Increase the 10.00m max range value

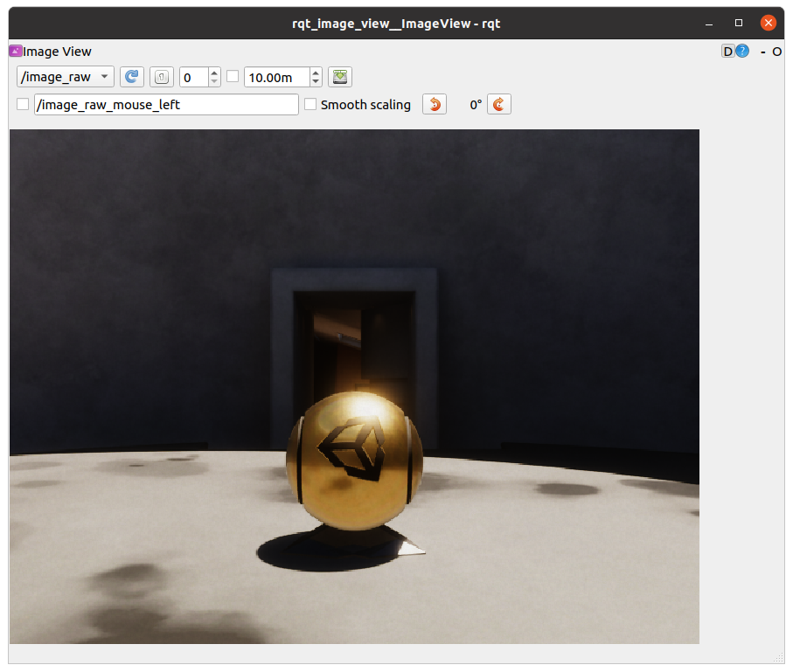(316, 73)
